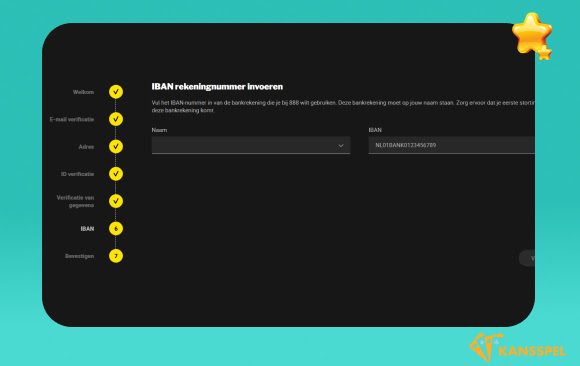Open the Naam dropdown field
Screen dimensions: 580x366
[x=251, y=145]
